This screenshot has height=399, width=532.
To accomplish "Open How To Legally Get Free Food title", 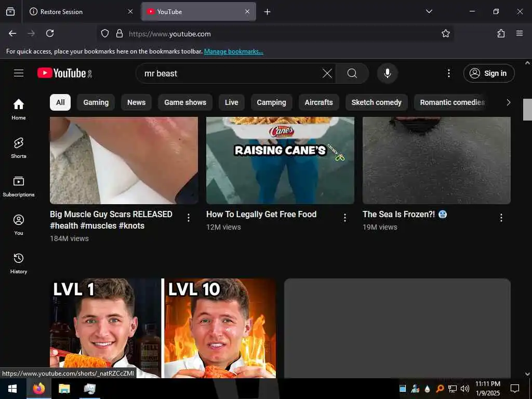I will pos(261,215).
